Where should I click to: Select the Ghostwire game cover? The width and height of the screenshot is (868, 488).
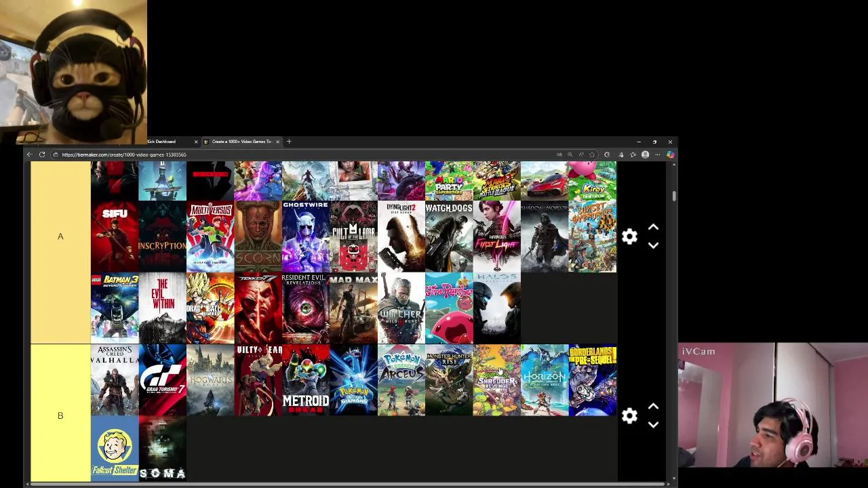click(x=306, y=237)
